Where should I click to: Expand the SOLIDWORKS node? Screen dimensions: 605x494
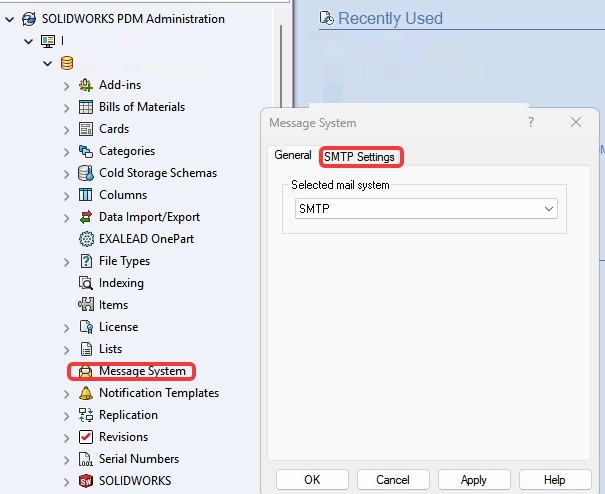tap(67, 482)
